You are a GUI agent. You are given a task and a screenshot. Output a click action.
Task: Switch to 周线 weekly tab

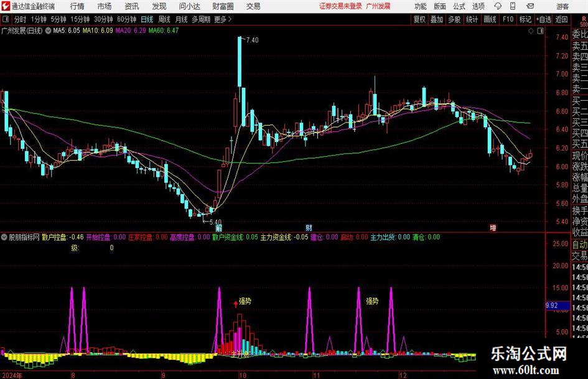click(x=164, y=19)
